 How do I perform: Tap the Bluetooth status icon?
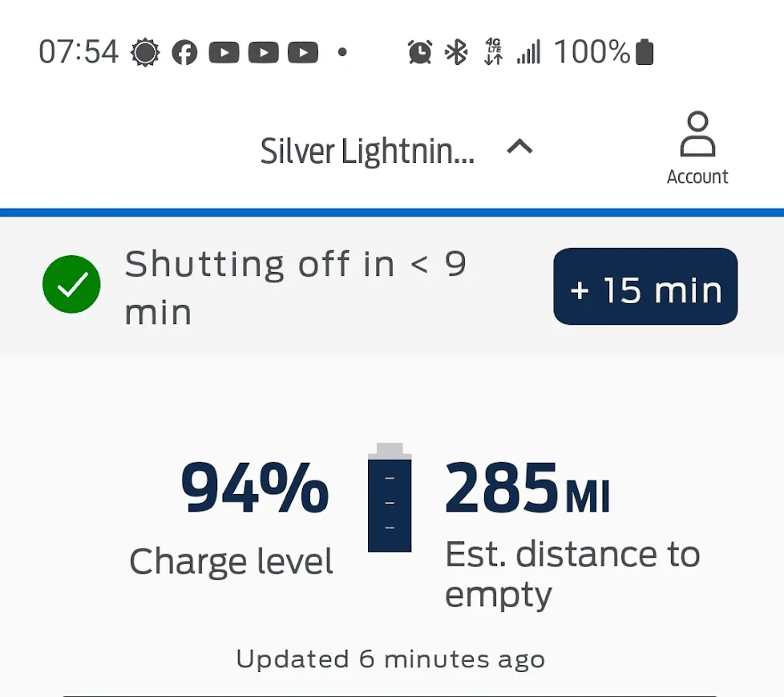[457, 53]
